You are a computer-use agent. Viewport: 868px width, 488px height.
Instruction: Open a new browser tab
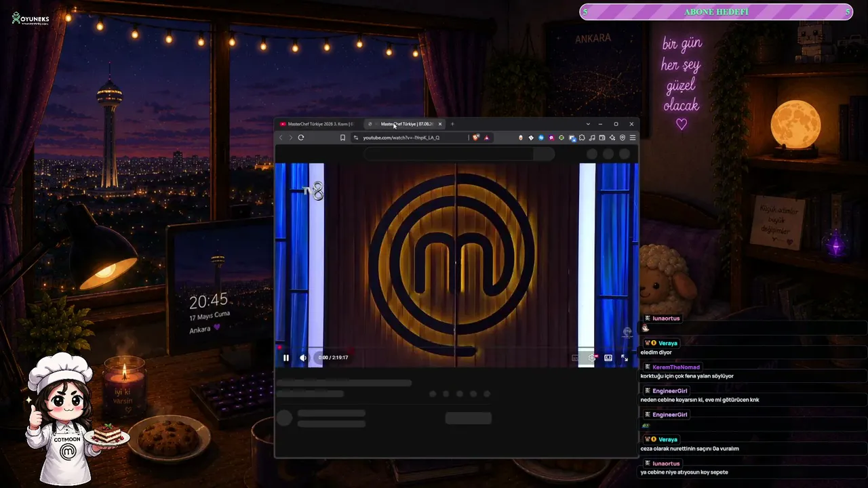pyautogui.click(x=452, y=124)
